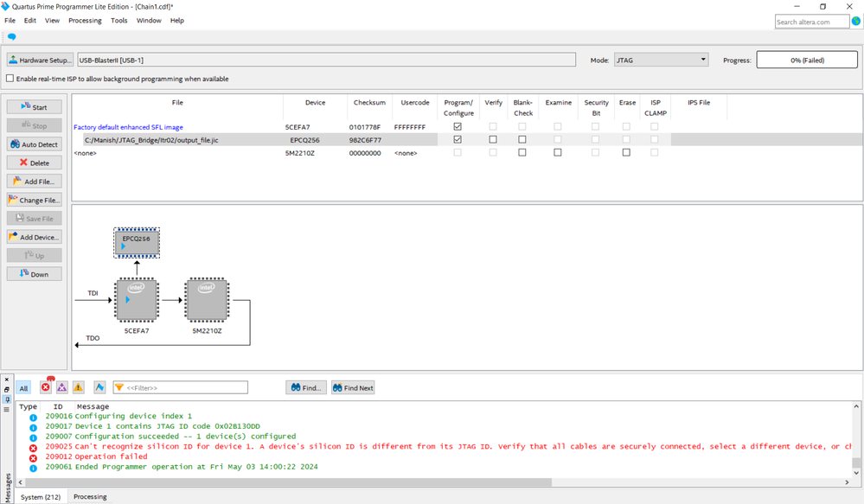Toggle Program/Configure for 5CEFA7 row

pos(458,127)
